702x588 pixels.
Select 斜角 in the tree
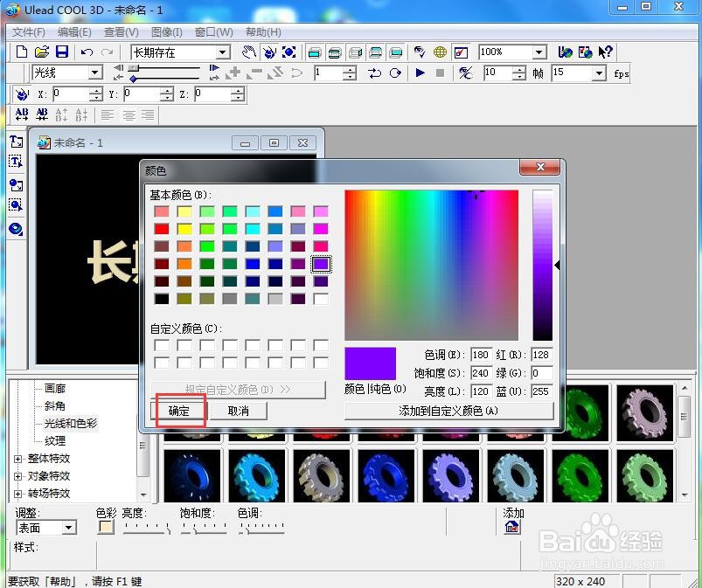[x=54, y=406]
